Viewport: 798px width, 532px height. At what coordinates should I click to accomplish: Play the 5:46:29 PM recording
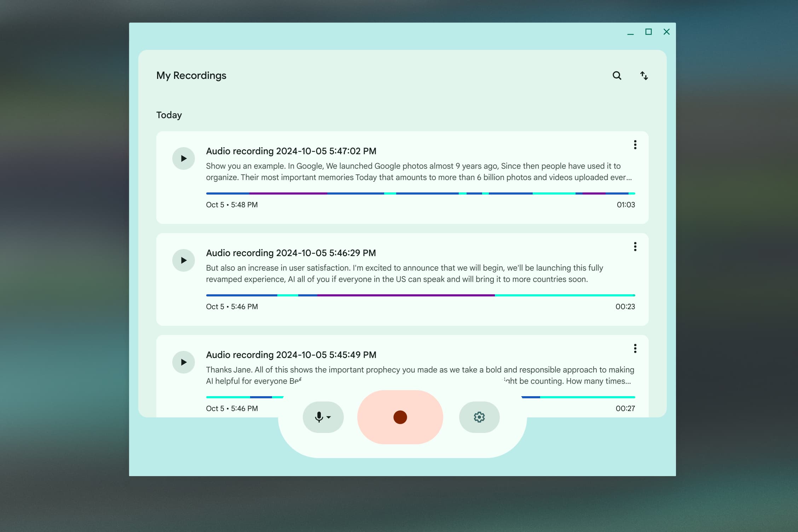click(184, 260)
